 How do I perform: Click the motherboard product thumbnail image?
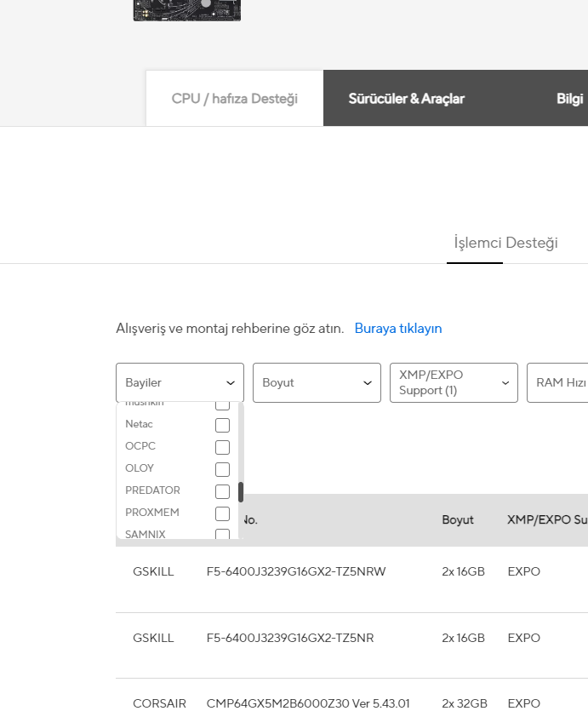click(186, 9)
